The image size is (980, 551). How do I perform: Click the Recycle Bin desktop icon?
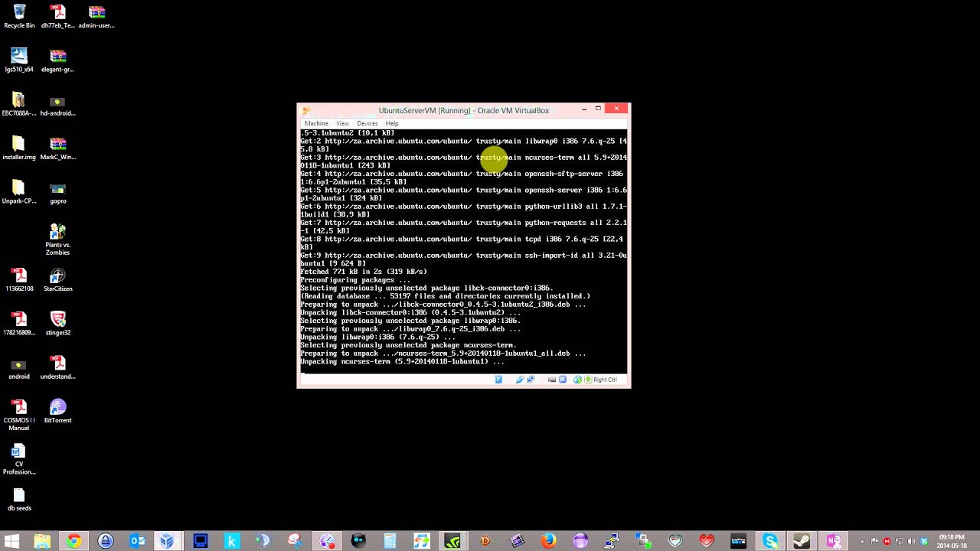click(x=19, y=17)
